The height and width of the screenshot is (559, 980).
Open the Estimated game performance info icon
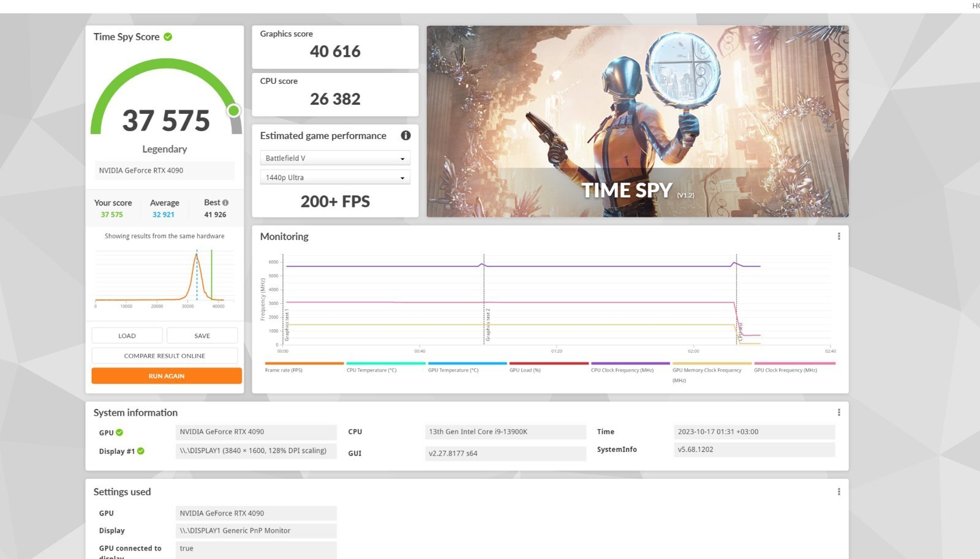pos(405,135)
